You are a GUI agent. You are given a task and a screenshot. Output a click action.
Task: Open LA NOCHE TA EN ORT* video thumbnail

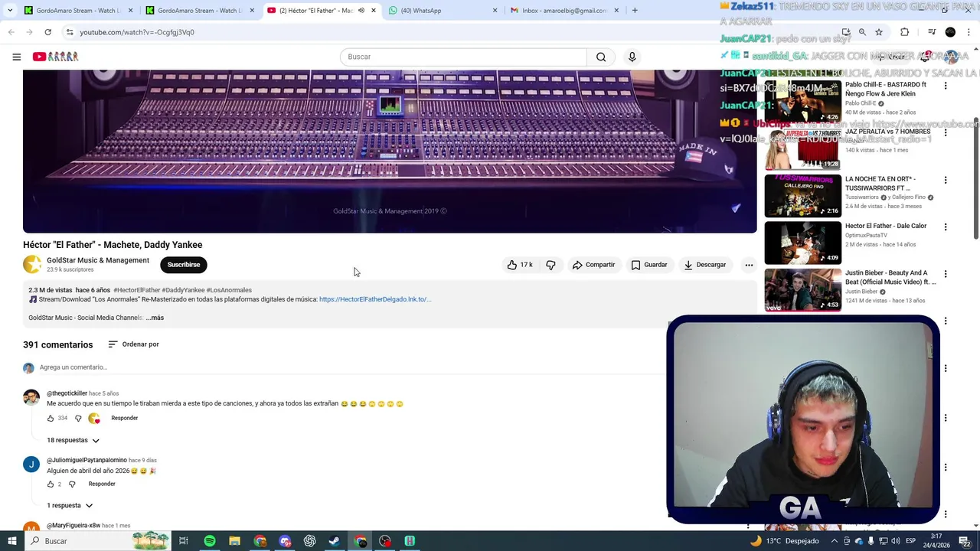802,195
